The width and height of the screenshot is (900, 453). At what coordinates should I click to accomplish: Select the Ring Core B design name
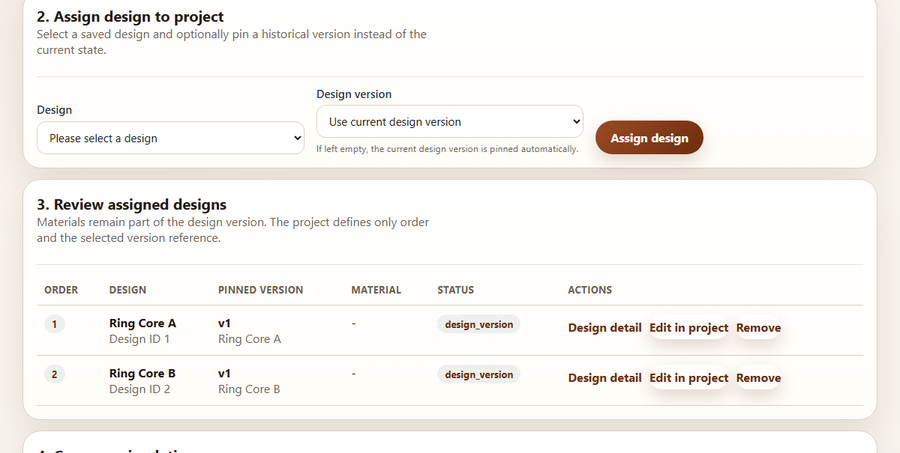pos(142,373)
